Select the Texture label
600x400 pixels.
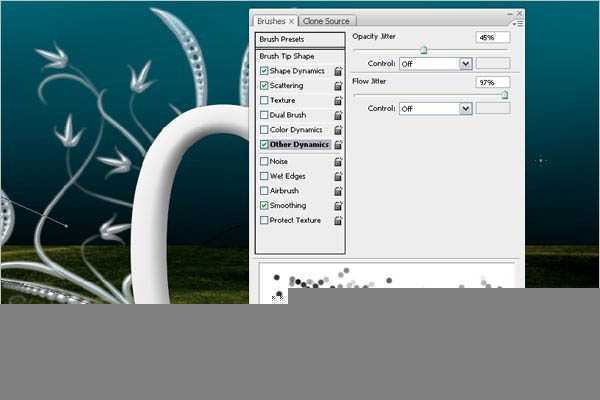(x=282, y=100)
